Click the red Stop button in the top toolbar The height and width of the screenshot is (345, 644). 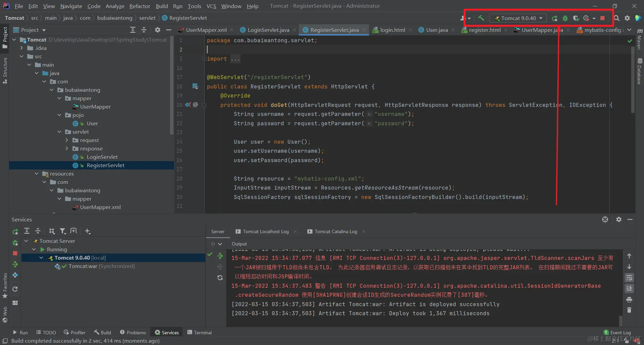coord(602,18)
